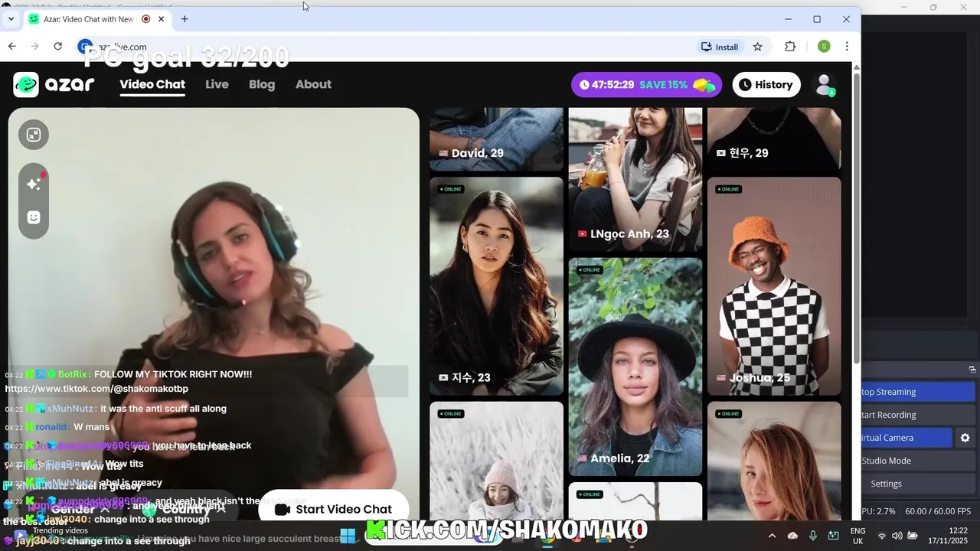This screenshot has height=551, width=980.
Task: Go to the About page
Action: click(313, 84)
